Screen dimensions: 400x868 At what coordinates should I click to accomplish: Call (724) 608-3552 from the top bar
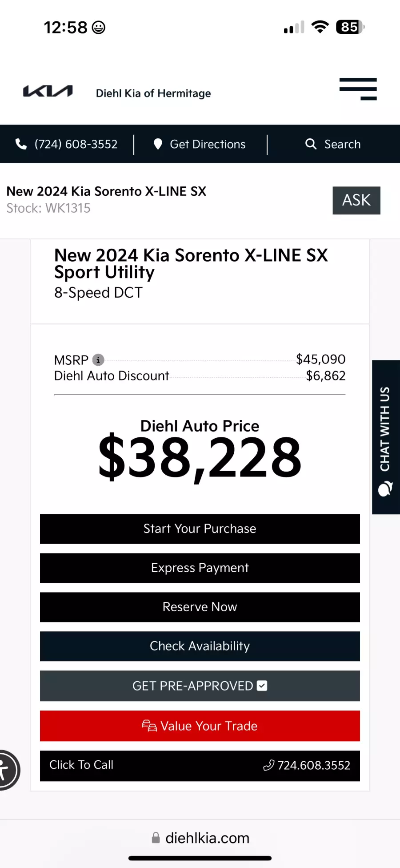pyautogui.click(x=76, y=144)
